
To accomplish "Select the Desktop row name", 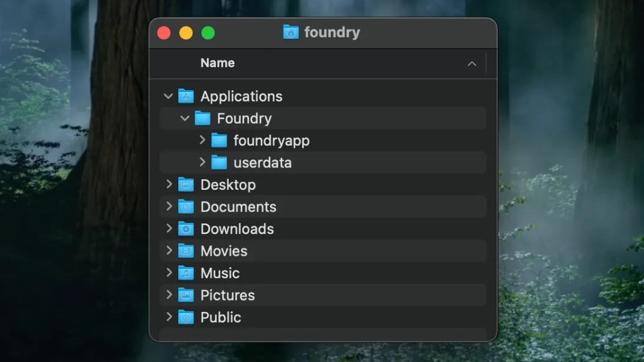I will pyautogui.click(x=228, y=185).
